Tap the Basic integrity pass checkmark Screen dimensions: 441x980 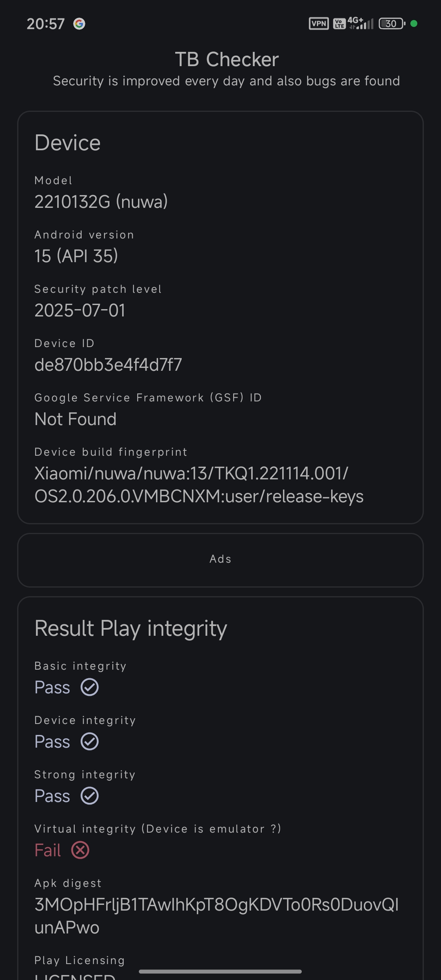coord(90,687)
